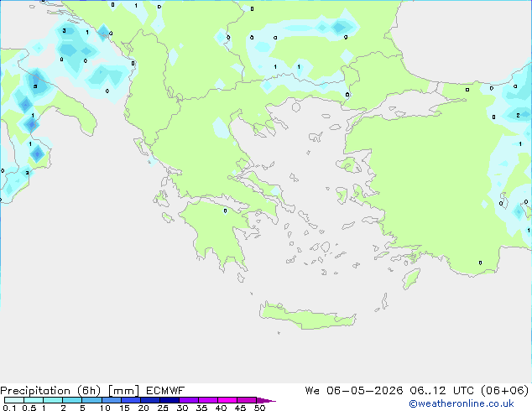Screen dimensions: 532x411
Task: Click legend swatch between 20 and 25
Action: pyautogui.click(x=149, y=400)
